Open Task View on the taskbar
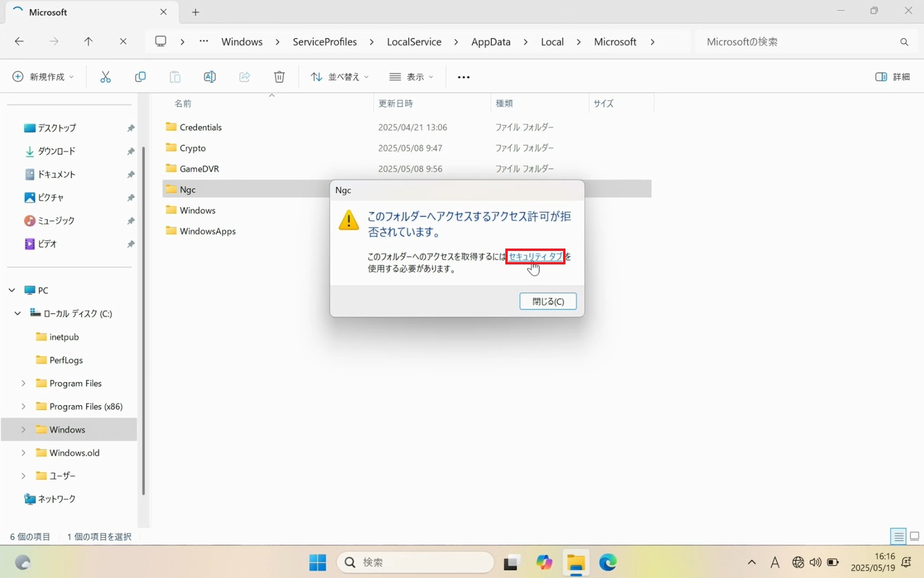The width and height of the screenshot is (924, 578). tap(512, 562)
